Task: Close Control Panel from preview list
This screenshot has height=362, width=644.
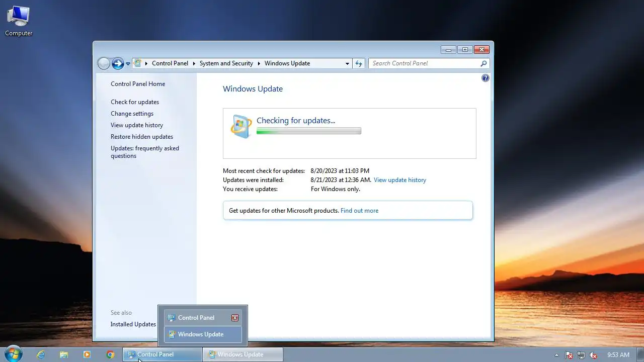Action: 235,318
